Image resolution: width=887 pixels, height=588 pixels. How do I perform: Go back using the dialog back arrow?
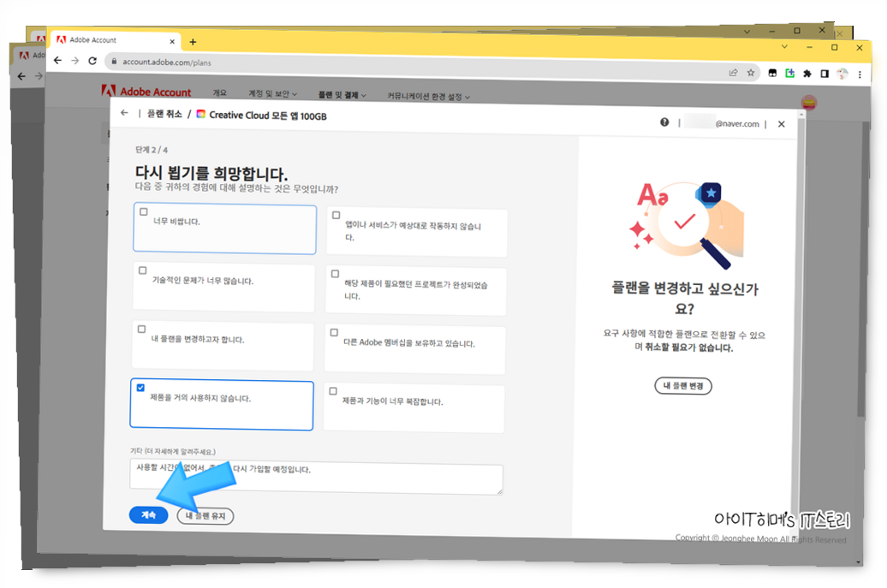pos(124,113)
